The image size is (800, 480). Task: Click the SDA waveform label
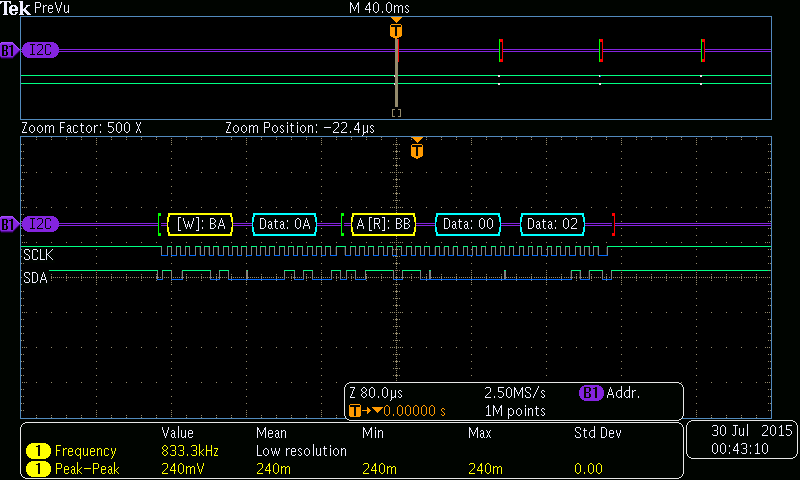click(x=35, y=278)
